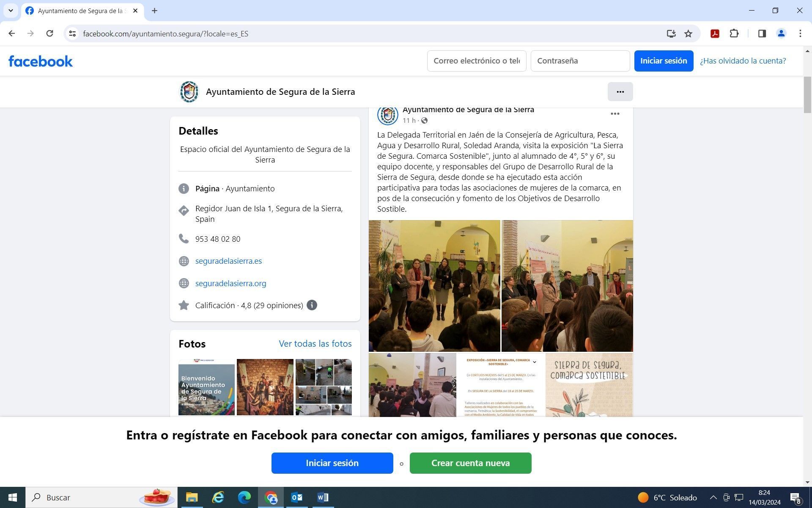
Task: Close the Ayuntamiento de Segura tab
Action: [x=135, y=11]
